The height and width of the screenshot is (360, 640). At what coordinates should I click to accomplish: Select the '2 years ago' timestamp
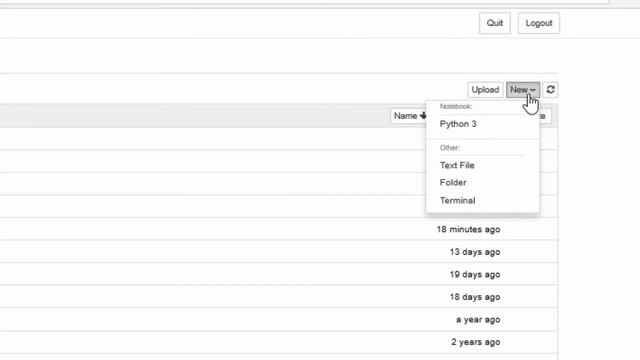pyautogui.click(x=476, y=342)
